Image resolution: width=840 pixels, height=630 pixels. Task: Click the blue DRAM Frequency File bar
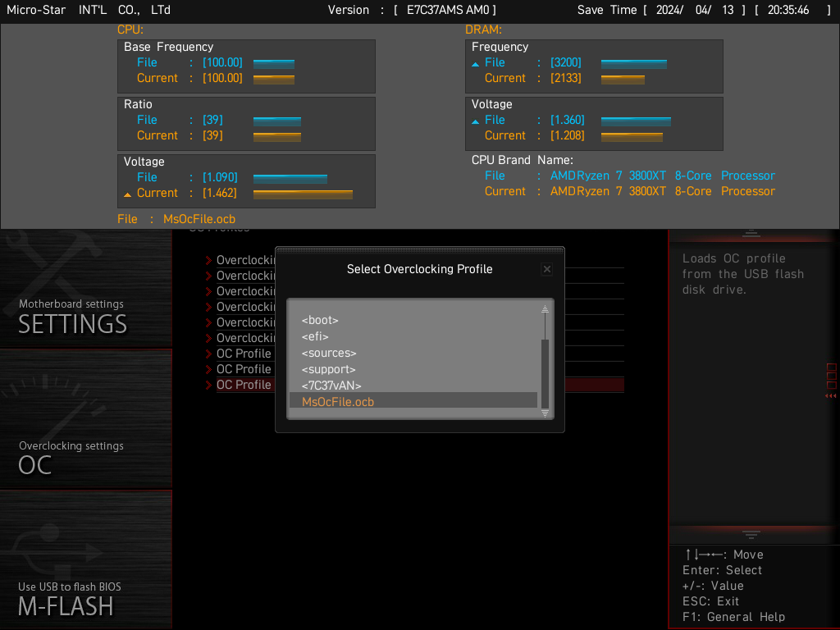(634, 64)
